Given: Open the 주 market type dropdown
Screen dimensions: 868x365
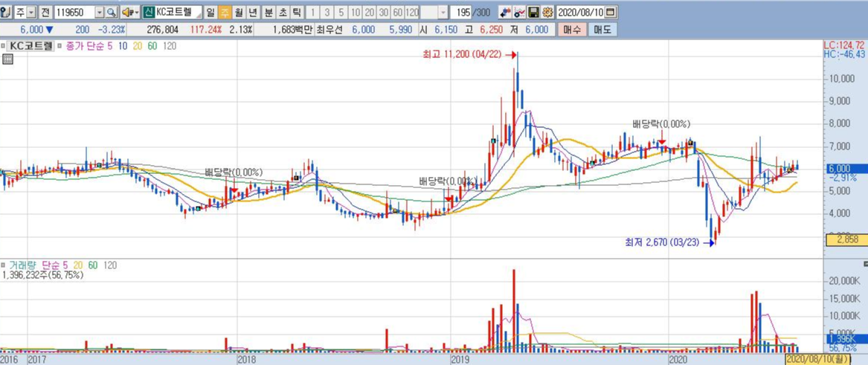Looking at the screenshot, I should (30, 12).
